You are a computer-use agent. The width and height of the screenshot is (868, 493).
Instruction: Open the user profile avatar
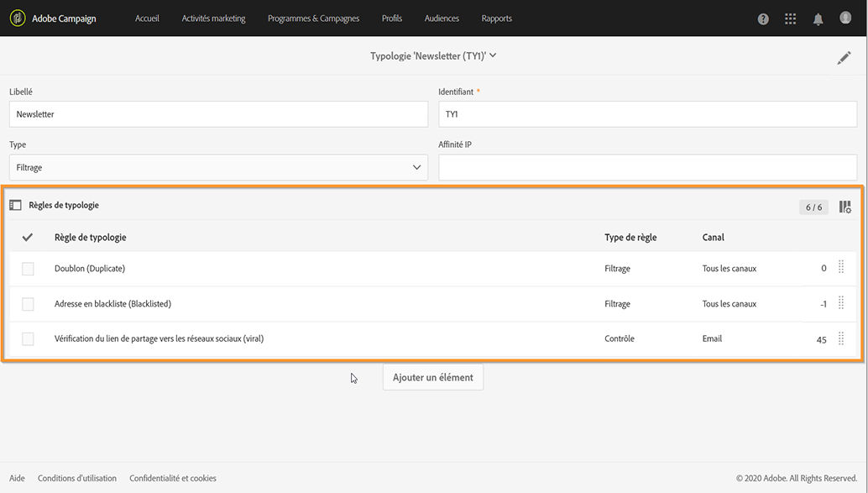(x=845, y=18)
